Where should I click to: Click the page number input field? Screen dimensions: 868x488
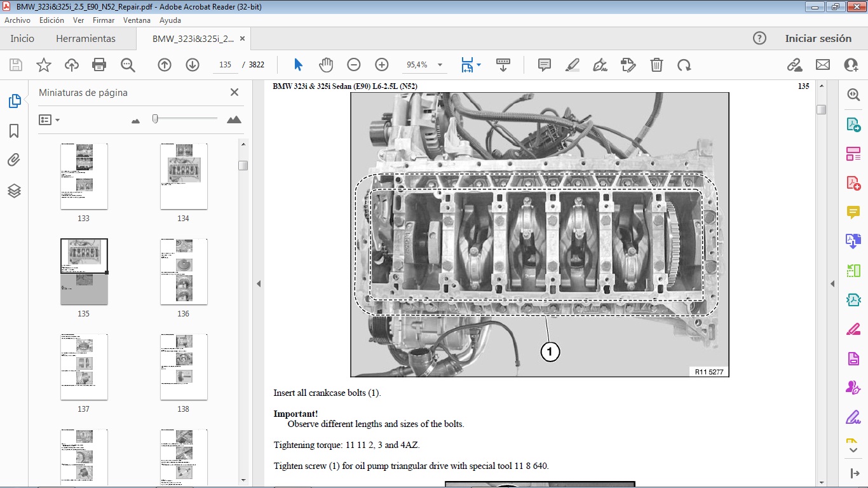225,65
